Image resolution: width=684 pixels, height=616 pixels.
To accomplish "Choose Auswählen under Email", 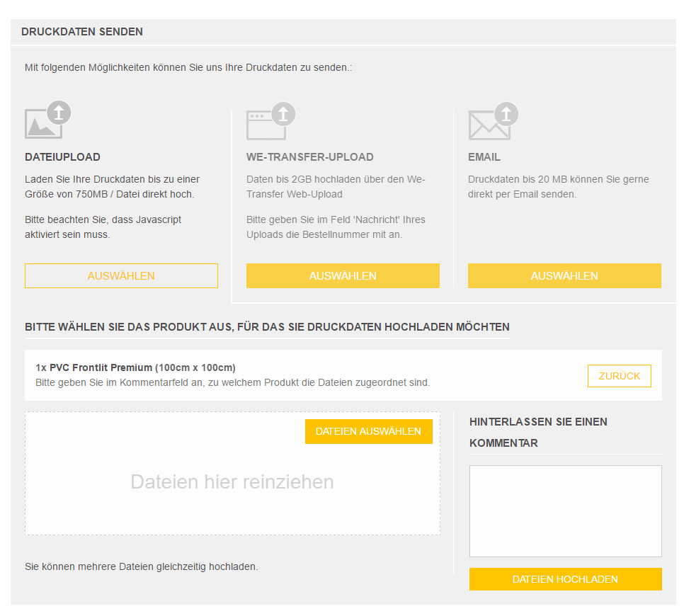I will pyautogui.click(x=564, y=275).
